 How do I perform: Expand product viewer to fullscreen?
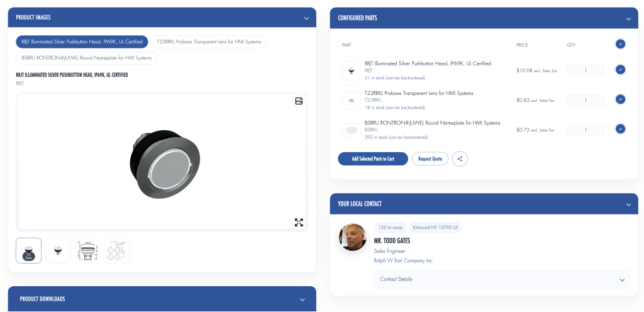(x=299, y=223)
